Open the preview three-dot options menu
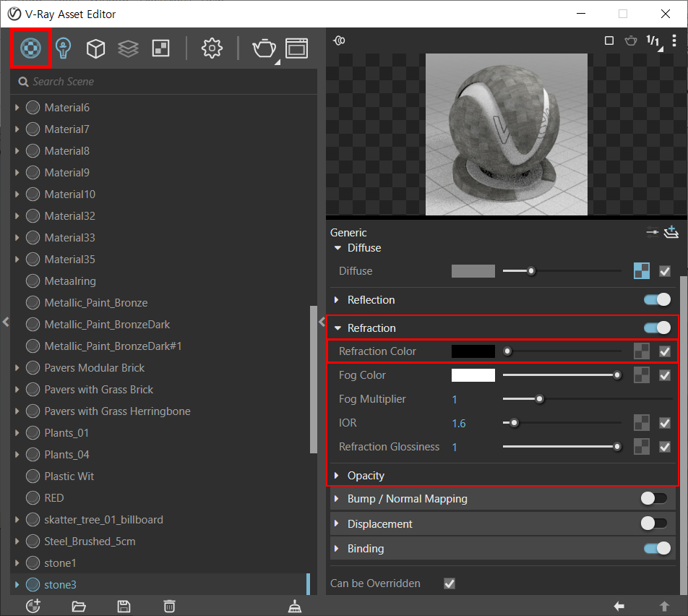The width and height of the screenshot is (688, 616). click(x=674, y=40)
